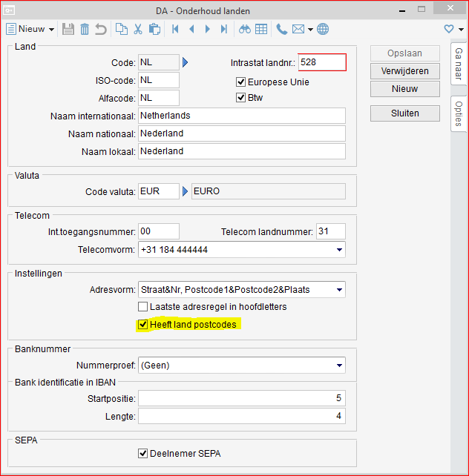Image resolution: width=469 pixels, height=476 pixels.
Task: Click the Naam internationaal field
Action: (242, 116)
